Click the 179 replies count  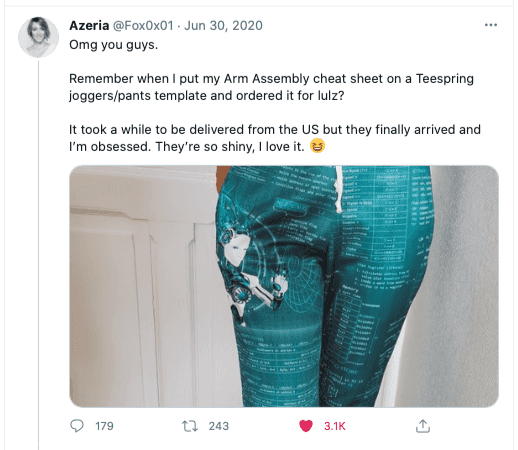104,426
